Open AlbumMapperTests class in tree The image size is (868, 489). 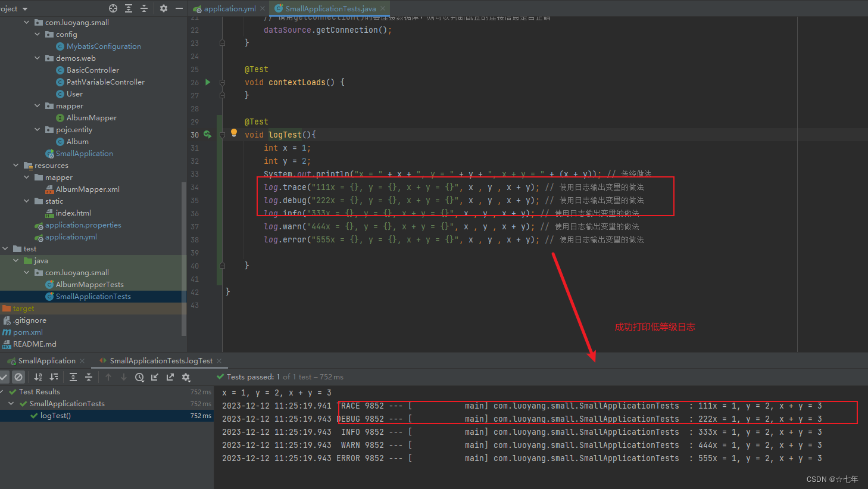pos(89,285)
